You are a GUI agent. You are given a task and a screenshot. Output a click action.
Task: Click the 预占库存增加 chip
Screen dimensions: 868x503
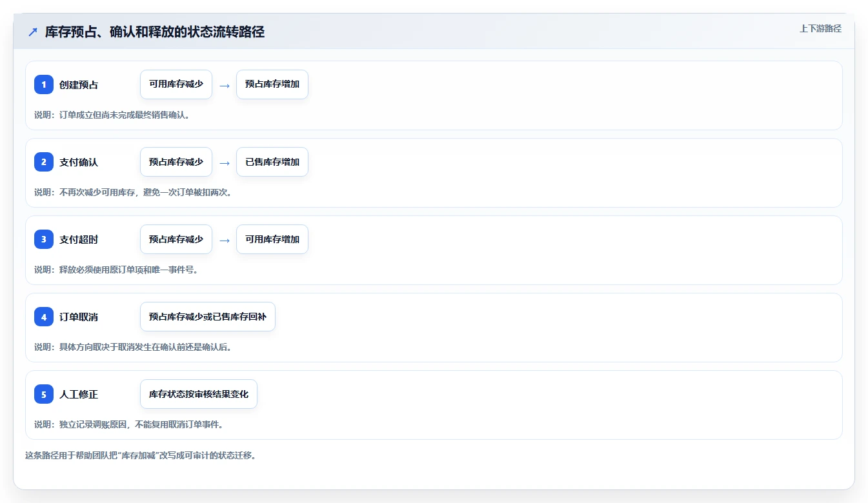(272, 84)
